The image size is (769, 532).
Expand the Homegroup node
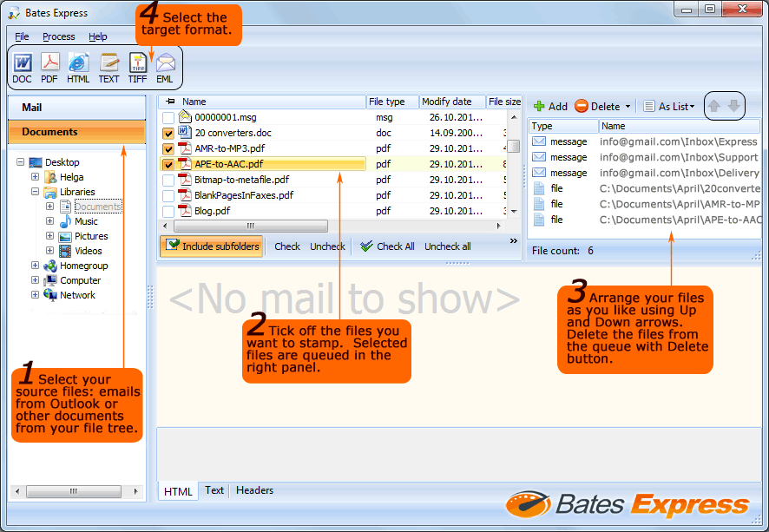point(35,266)
